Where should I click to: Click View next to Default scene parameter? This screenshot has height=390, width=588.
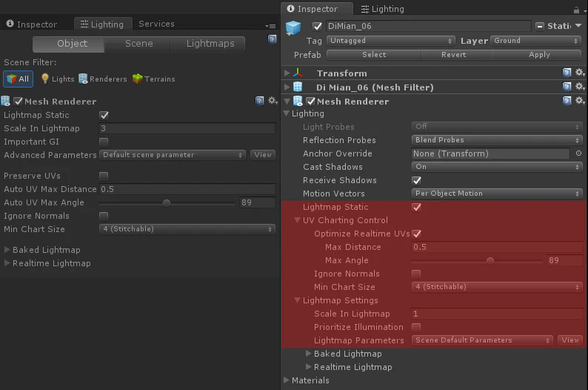coord(263,155)
